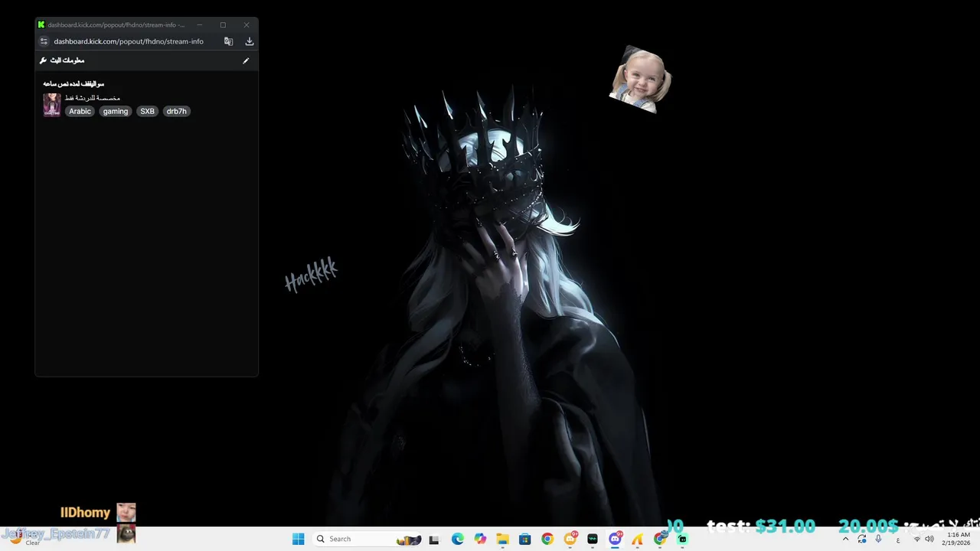
Task: Launch Microsoft Edge from the taskbar
Action: click(458, 539)
